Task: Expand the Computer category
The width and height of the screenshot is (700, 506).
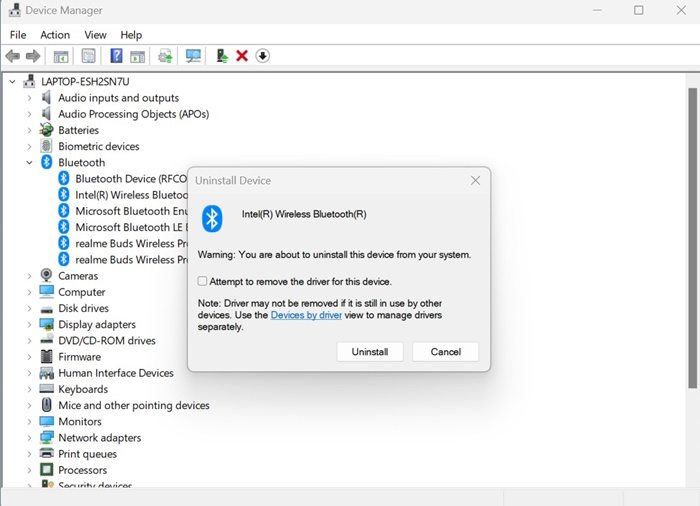Action: [29, 292]
